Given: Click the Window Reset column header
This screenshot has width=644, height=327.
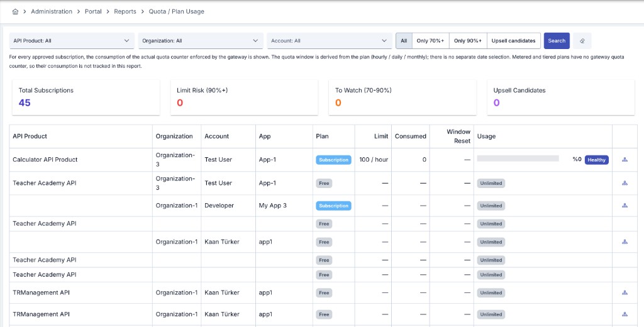Looking at the screenshot, I should [452, 136].
